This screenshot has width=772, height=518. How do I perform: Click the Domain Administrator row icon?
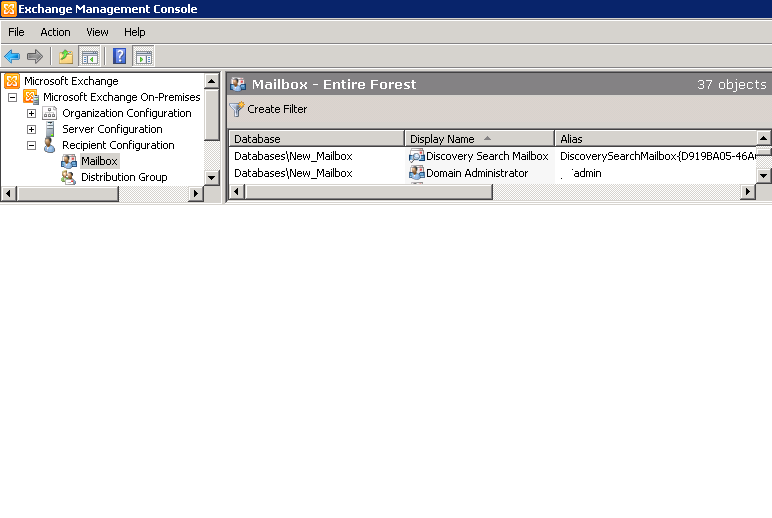coord(417,173)
